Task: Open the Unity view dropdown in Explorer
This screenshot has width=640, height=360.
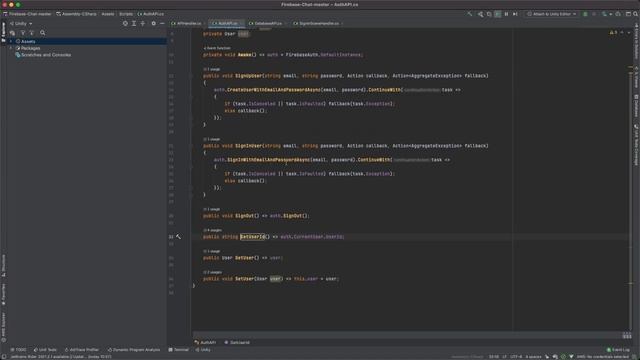Action: click(20, 24)
